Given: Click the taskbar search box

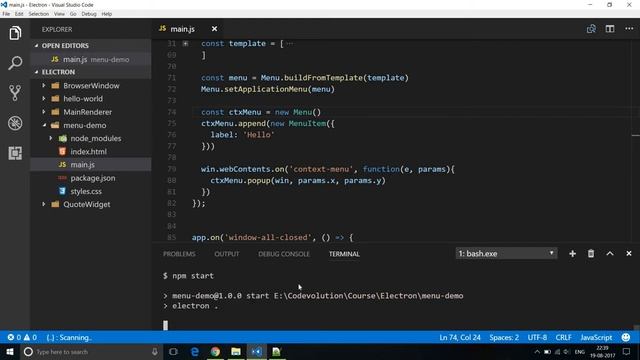Looking at the screenshot, I should click(x=91, y=352).
